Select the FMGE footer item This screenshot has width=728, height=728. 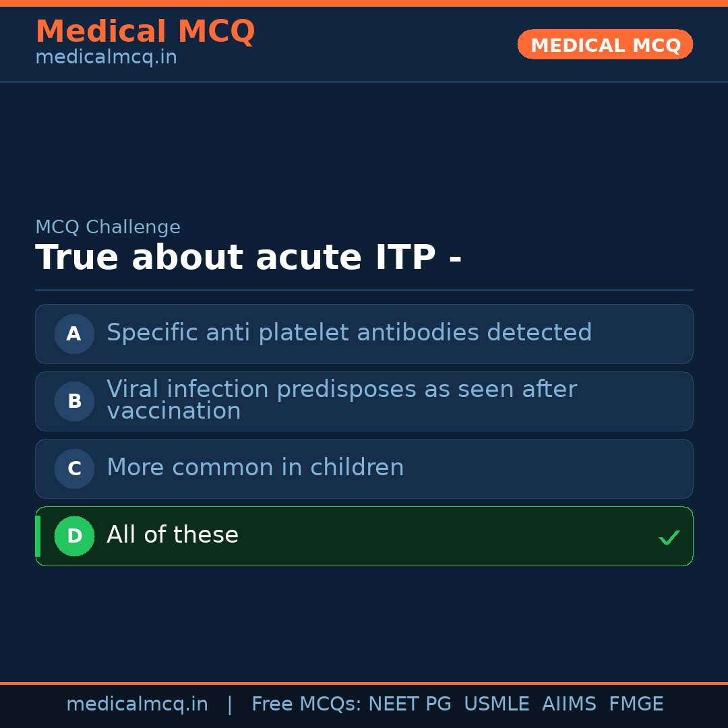click(636, 704)
